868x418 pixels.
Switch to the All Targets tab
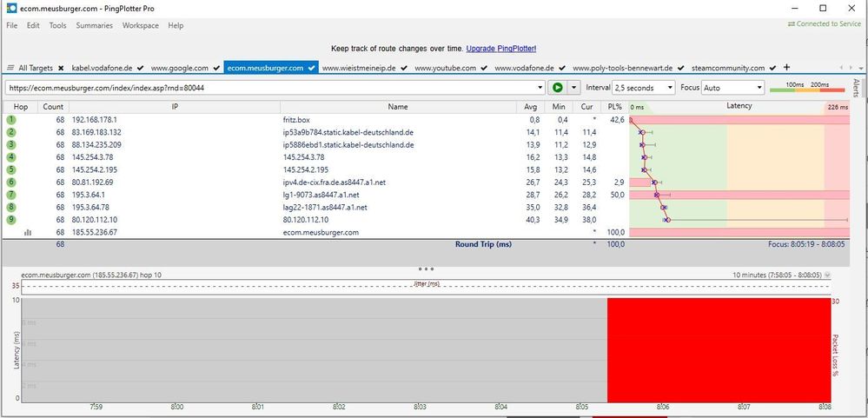point(36,68)
